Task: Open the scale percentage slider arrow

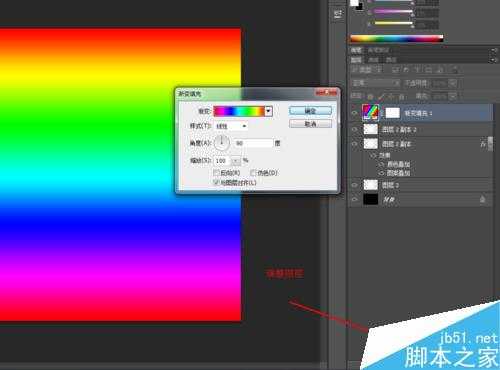Action: point(236,161)
